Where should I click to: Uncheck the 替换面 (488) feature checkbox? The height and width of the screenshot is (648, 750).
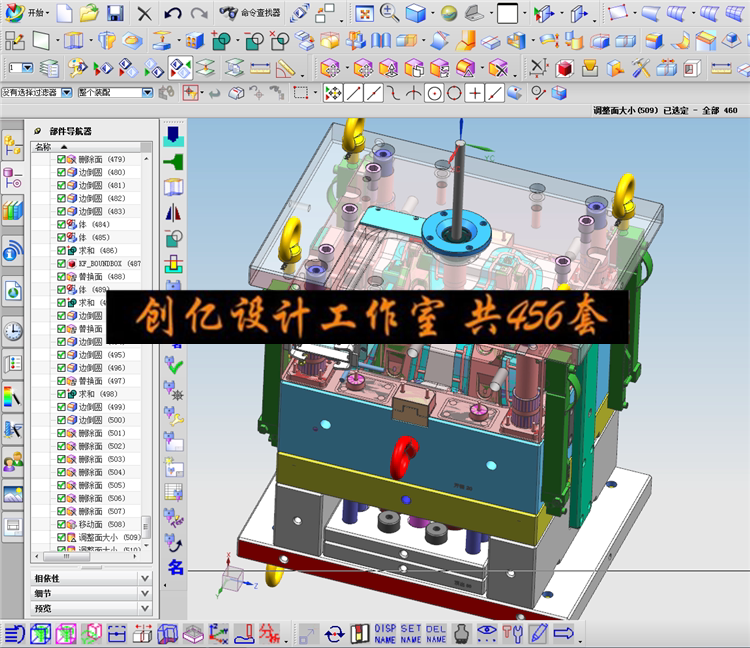pos(61,276)
